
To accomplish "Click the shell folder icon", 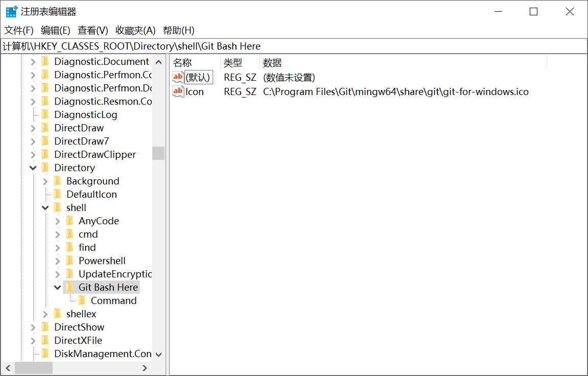I will pos(57,208).
